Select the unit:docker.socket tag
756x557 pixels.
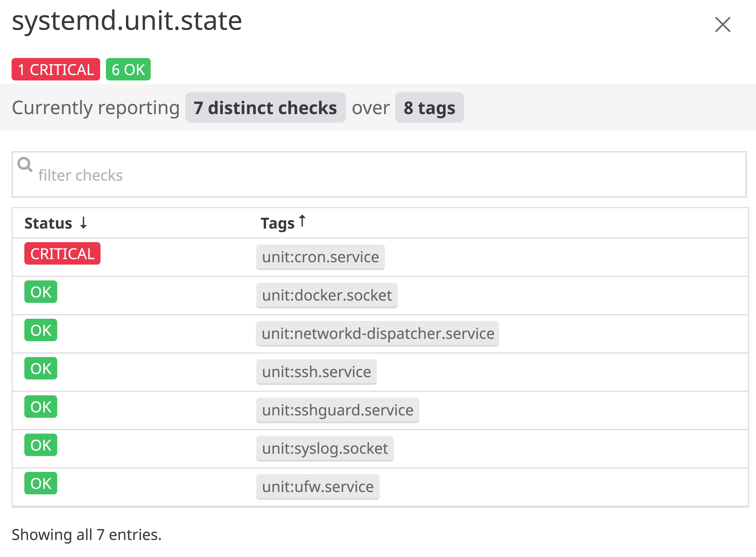point(326,295)
